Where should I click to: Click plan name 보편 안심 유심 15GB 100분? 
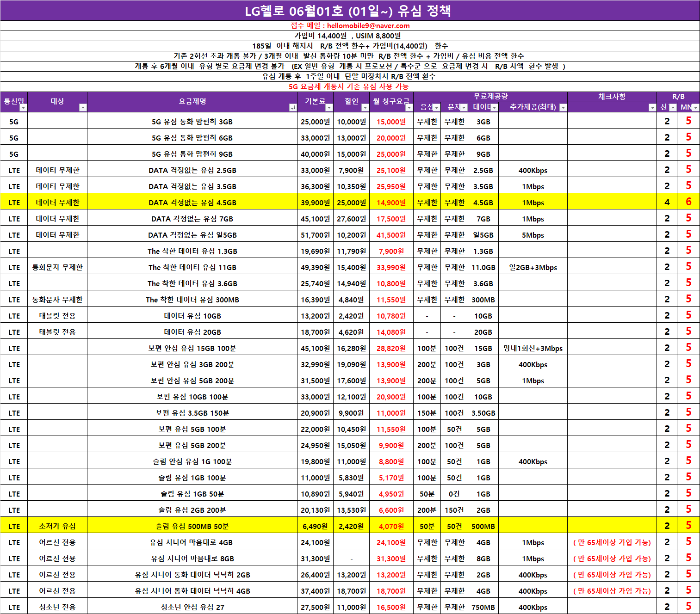point(192,349)
